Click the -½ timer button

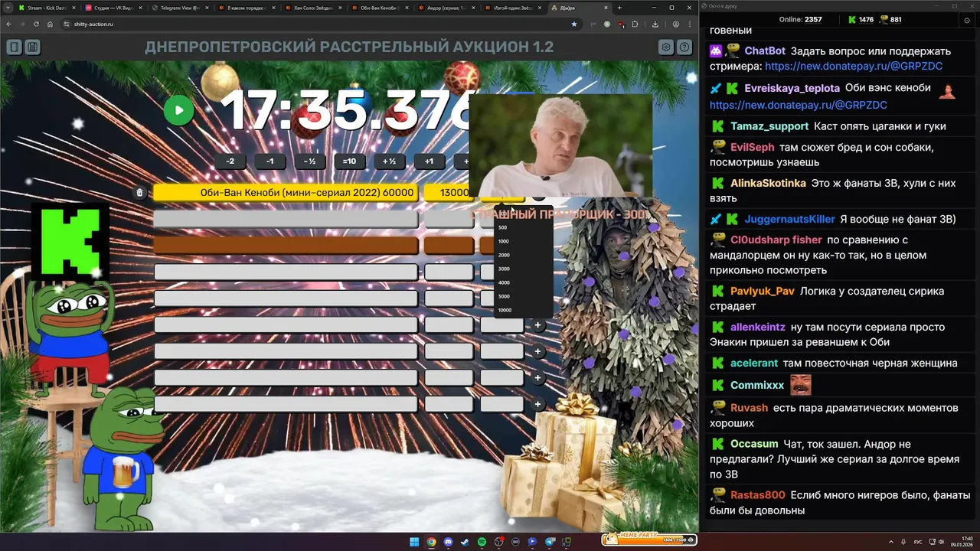[x=309, y=161]
